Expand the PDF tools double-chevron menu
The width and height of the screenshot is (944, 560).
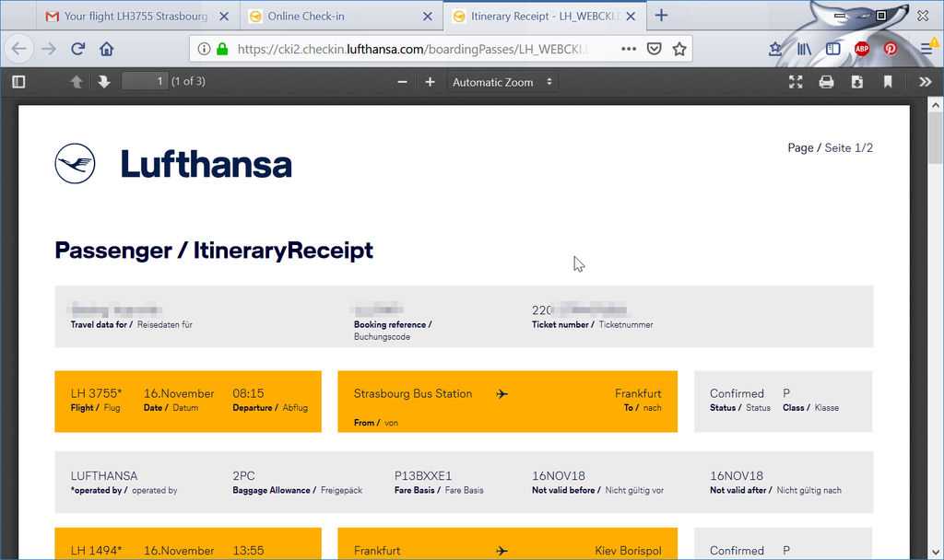pos(926,82)
